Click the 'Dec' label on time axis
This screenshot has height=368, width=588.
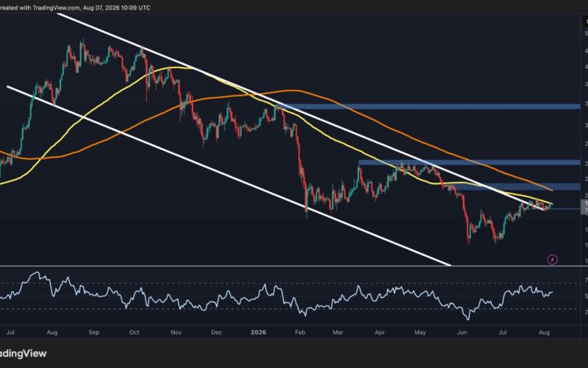click(x=216, y=333)
